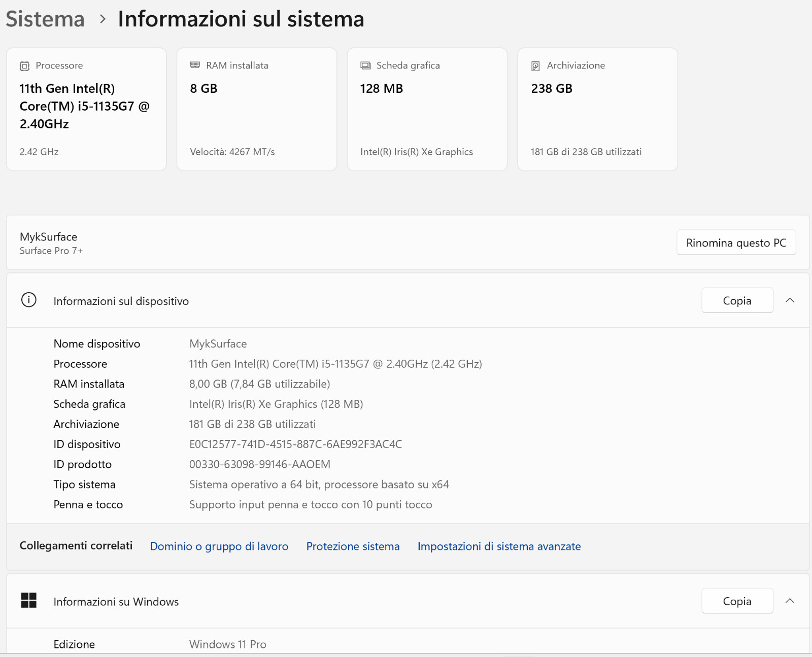Click the Windows 11 Pro edition value

point(227,644)
